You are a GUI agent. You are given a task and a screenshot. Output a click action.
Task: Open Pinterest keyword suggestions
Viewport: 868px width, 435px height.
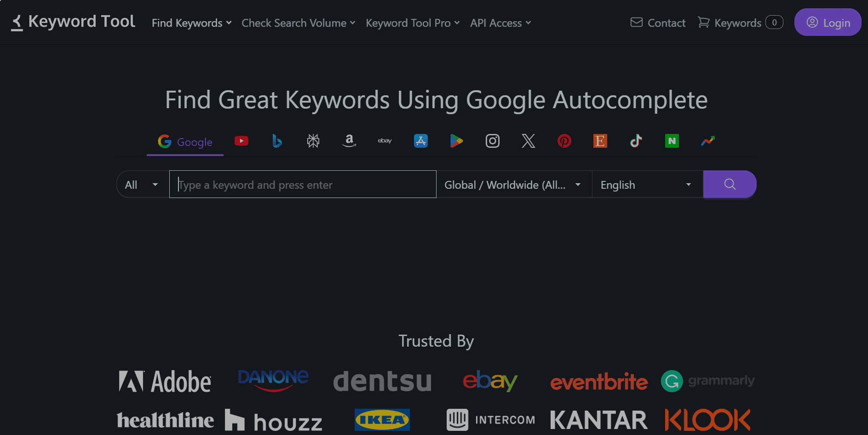click(x=564, y=141)
